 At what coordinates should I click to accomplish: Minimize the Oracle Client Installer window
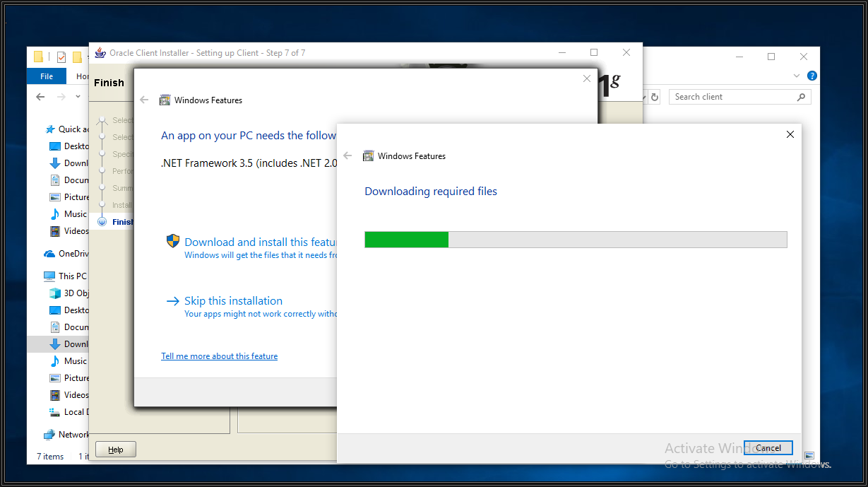[561, 52]
